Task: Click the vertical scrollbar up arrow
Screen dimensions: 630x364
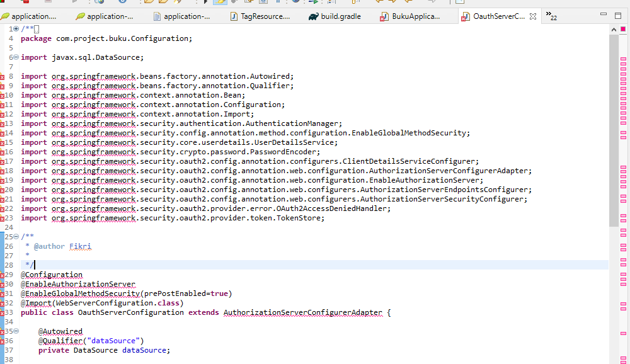Action: 614,29
